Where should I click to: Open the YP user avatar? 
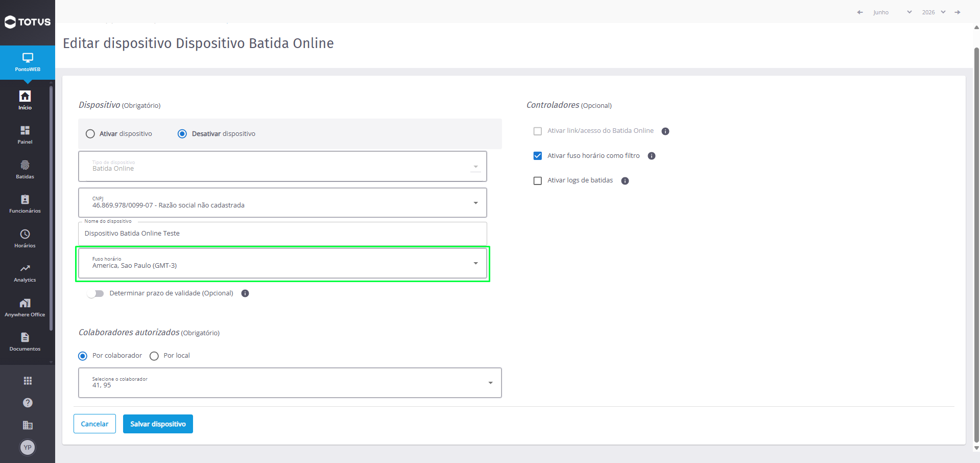28,447
